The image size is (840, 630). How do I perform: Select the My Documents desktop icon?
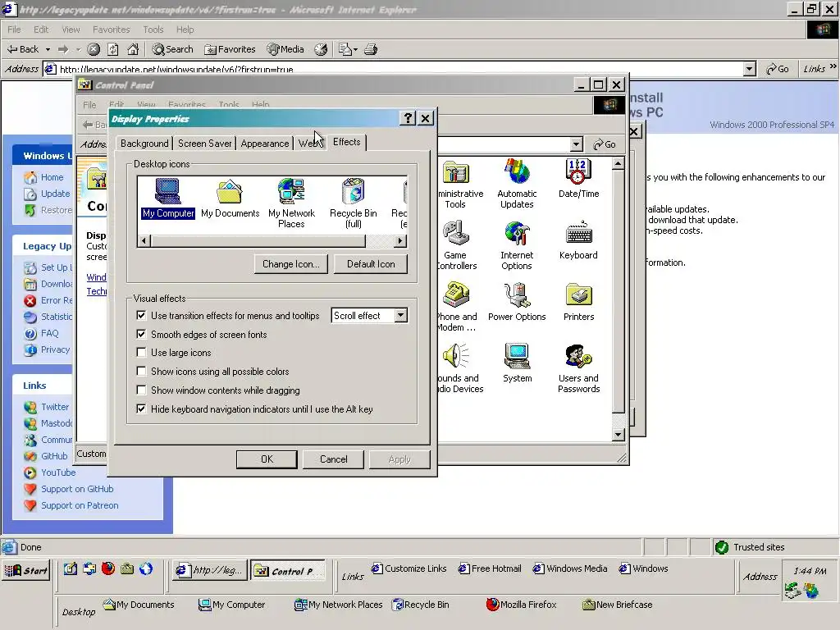pos(230,199)
